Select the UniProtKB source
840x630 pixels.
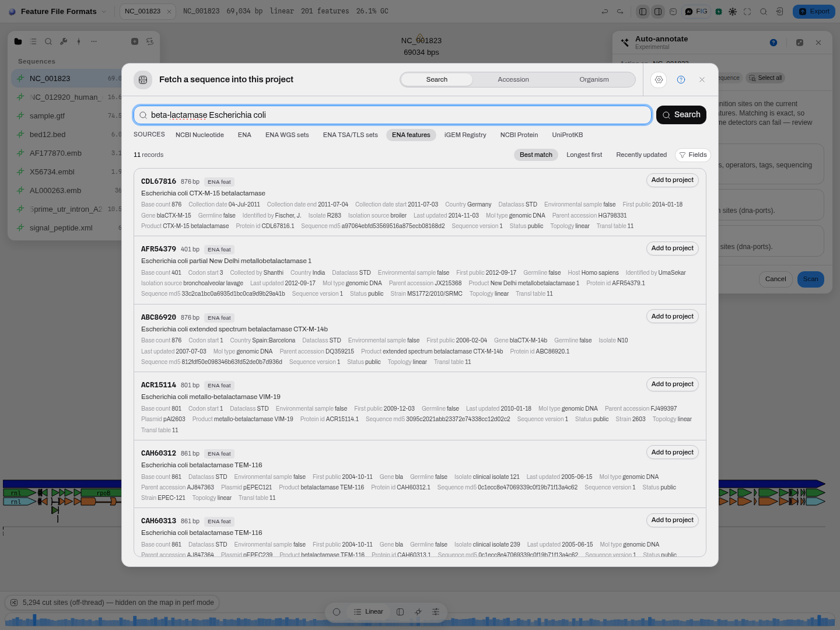tap(568, 135)
